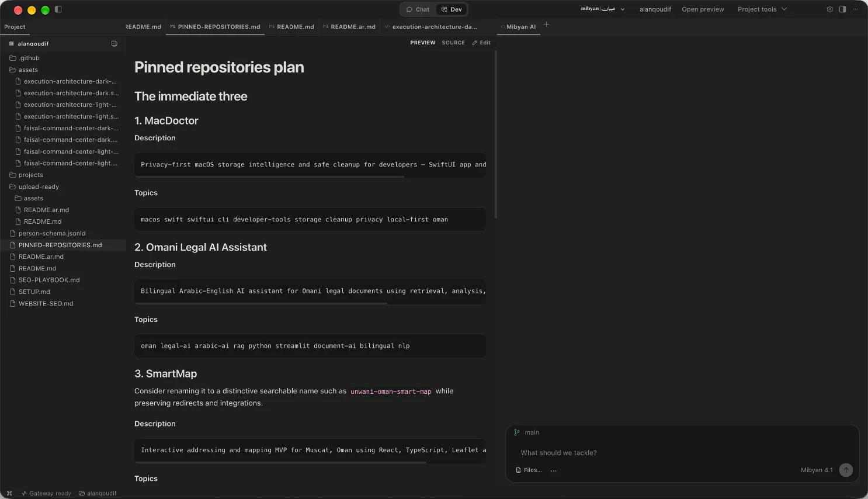Viewport: 868px width, 499px height.
Task: Click the file icon beside SETUP.md
Action: (x=13, y=292)
